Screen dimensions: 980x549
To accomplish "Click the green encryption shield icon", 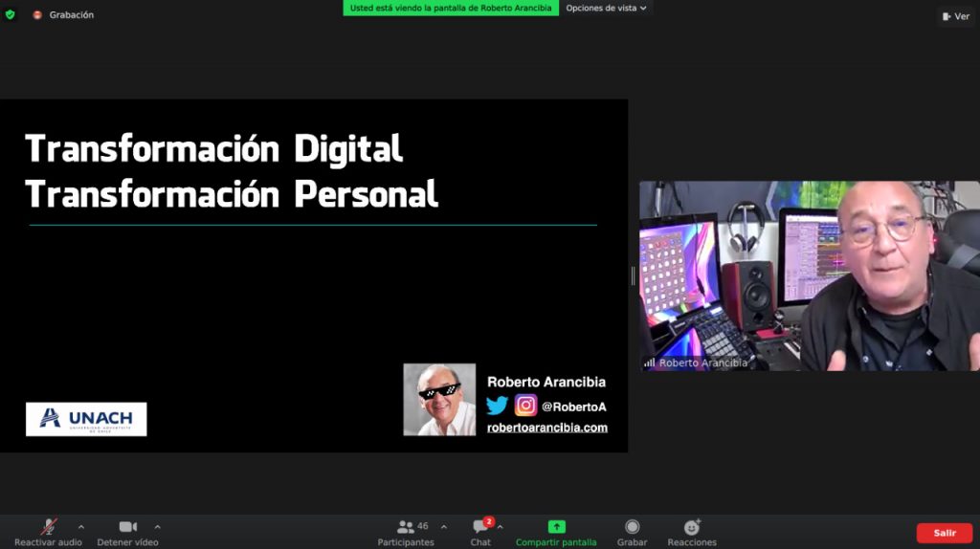I will point(11,15).
